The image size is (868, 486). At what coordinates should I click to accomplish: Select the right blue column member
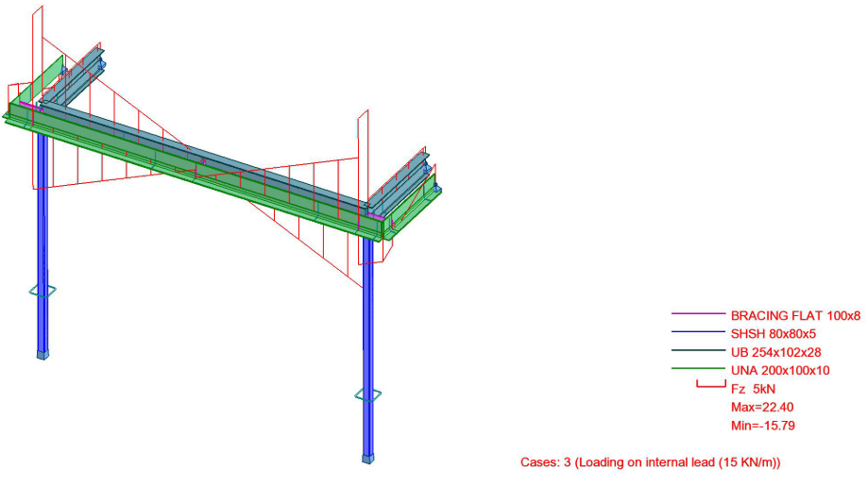pyautogui.click(x=368, y=345)
